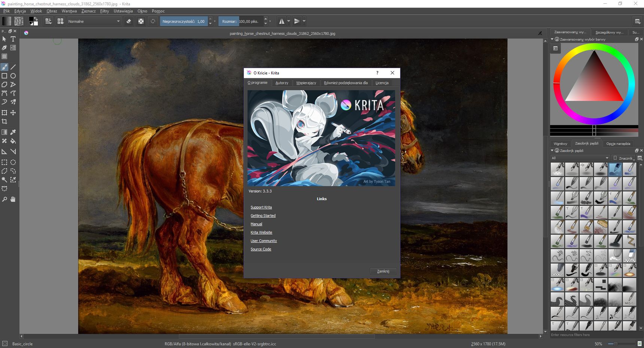Screen dimensions: 644x348
Task: Open the opacity slider options arrow
Action: 215,21
